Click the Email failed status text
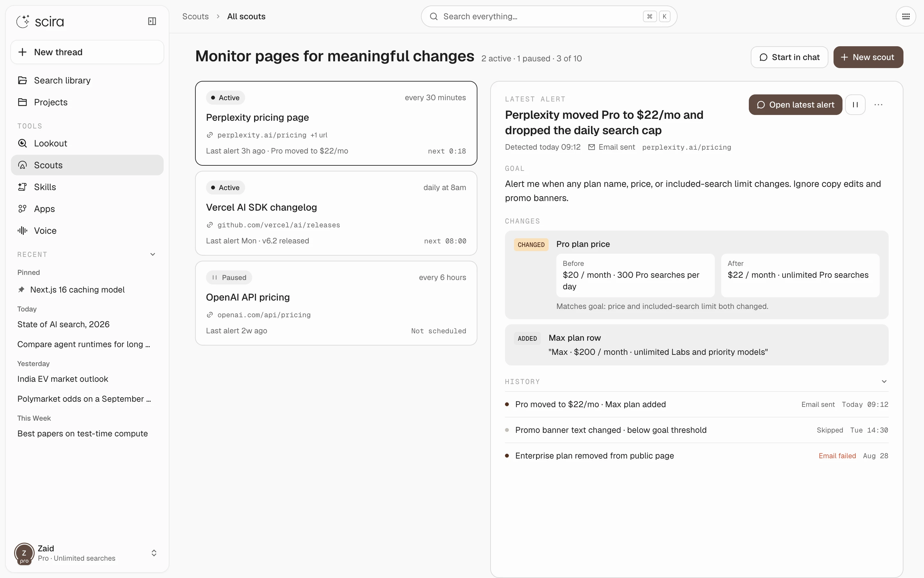Image resolution: width=924 pixels, height=578 pixels. 837,456
